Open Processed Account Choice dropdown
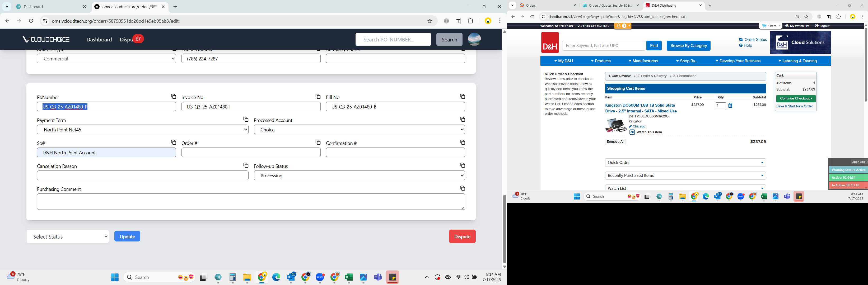This screenshot has height=285, width=868. 359,130
